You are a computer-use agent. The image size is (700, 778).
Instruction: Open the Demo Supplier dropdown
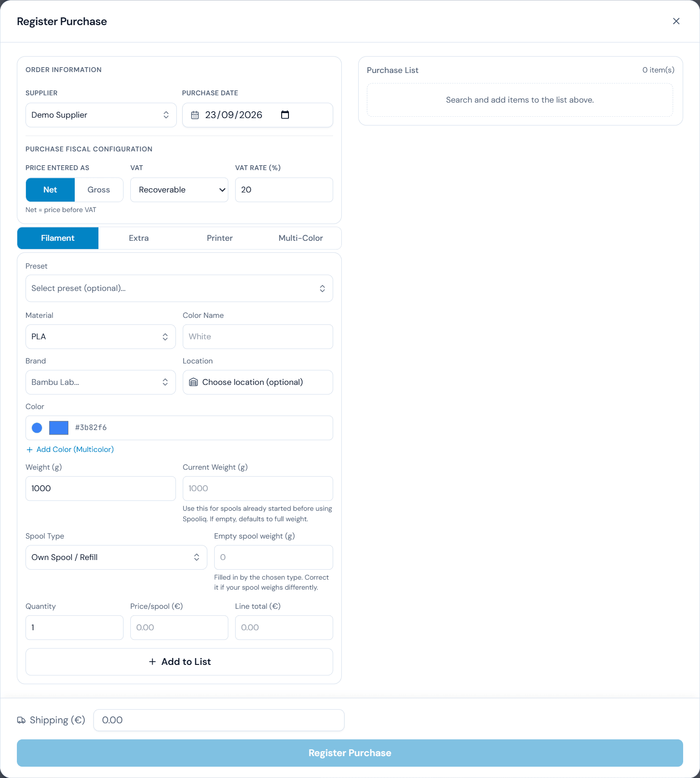click(x=101, y=115)
